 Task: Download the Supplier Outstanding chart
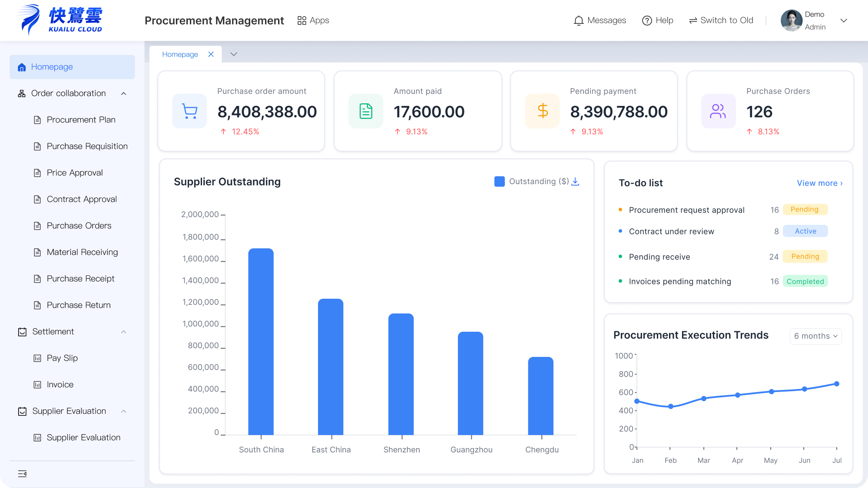coord(575,181)
